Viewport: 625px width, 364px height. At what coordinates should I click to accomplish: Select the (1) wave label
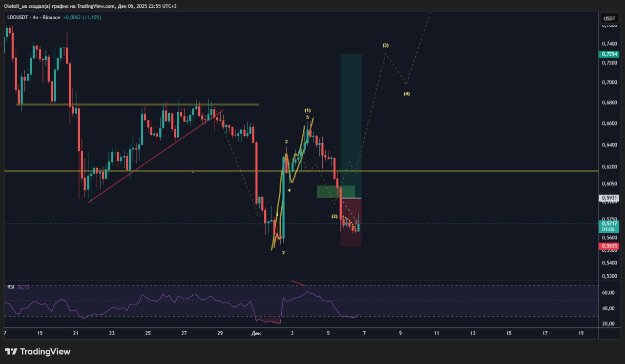pos(308,110)
